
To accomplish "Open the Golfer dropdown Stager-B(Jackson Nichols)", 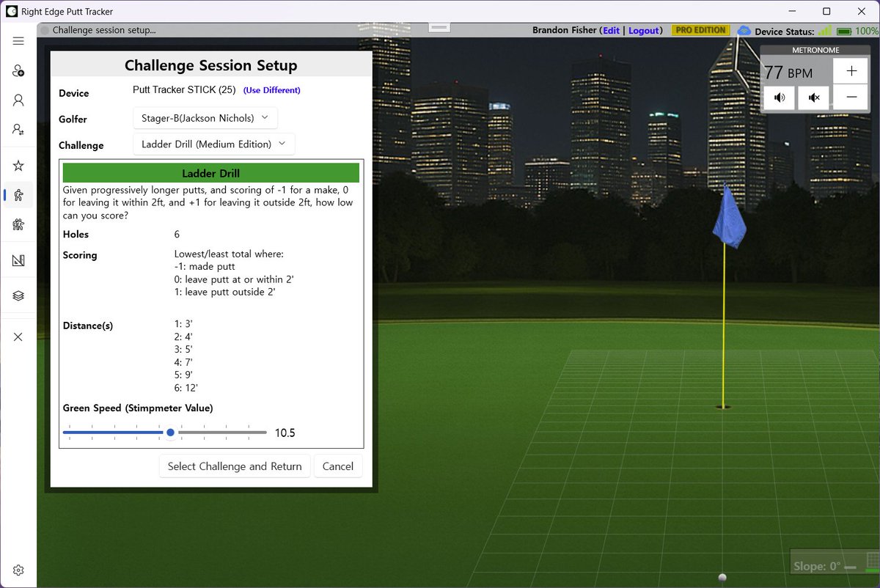I will [205, 118].
